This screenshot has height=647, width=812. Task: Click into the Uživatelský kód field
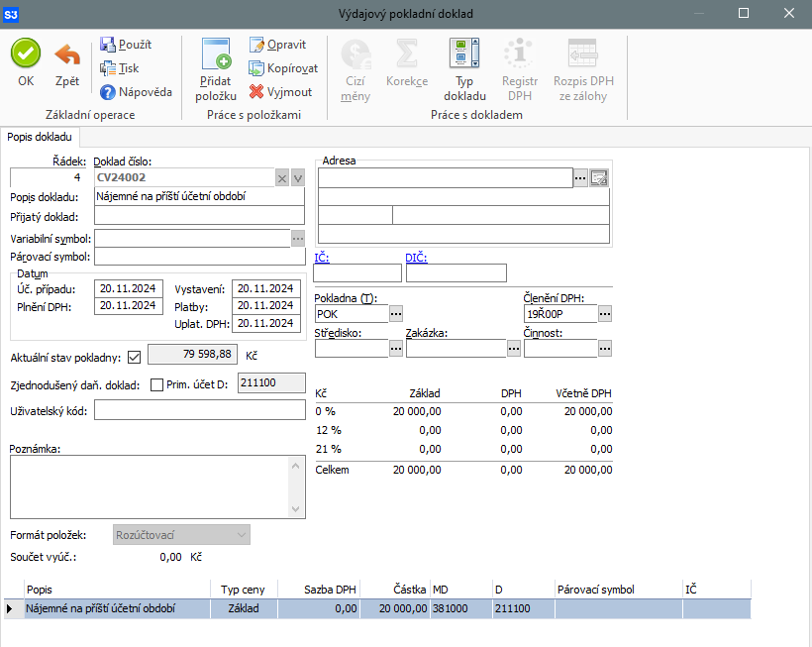tap(200, 410)
